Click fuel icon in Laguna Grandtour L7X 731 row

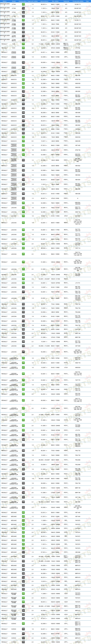23,430
